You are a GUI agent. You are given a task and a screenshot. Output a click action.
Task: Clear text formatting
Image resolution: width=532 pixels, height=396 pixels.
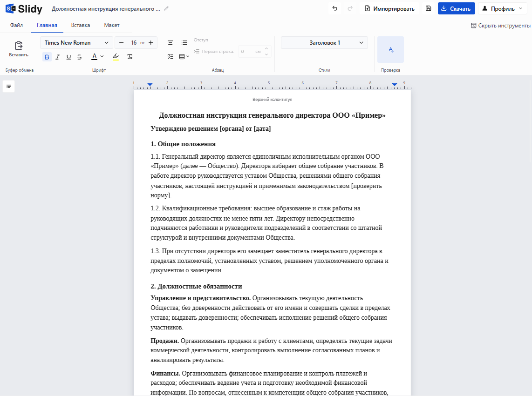coord(130,57)
